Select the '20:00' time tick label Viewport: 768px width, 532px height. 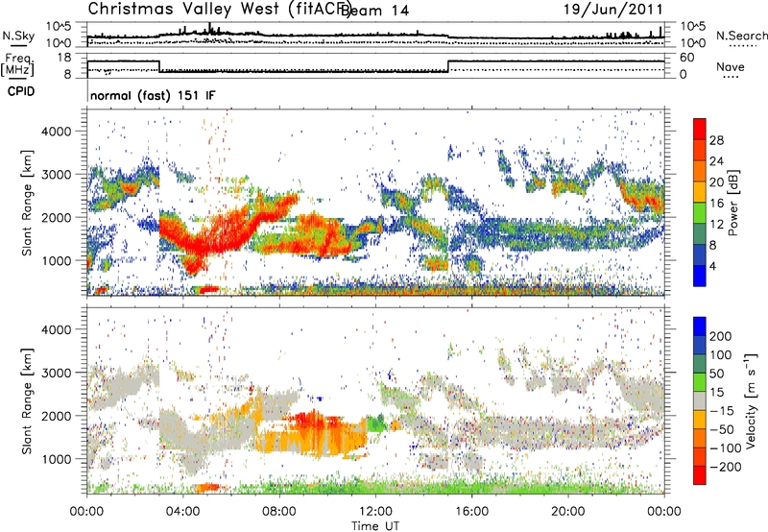tap(567, 512)
